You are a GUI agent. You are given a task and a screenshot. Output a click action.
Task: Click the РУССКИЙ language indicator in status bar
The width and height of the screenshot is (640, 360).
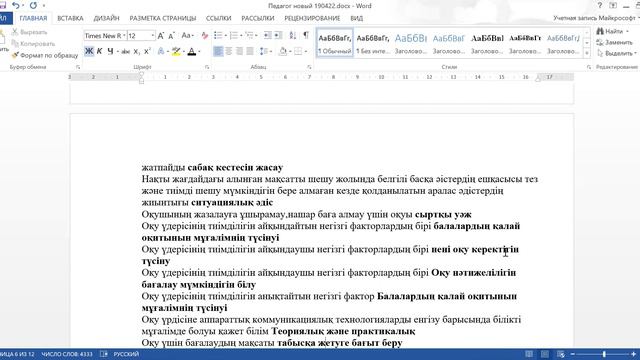[126, 354]
